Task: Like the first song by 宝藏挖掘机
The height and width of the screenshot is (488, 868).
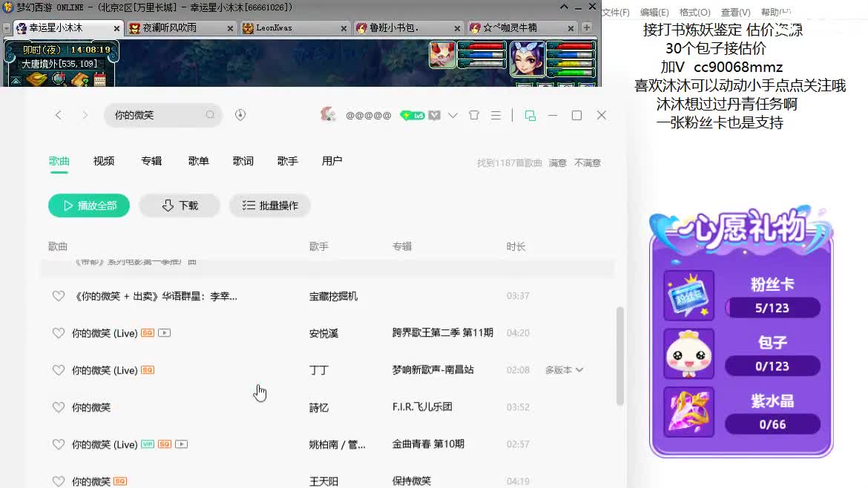Action: [x=59, y=296]
